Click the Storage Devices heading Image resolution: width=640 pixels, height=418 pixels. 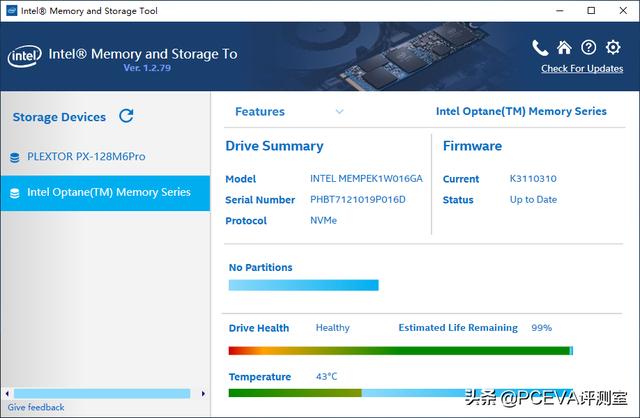point(59,117)
